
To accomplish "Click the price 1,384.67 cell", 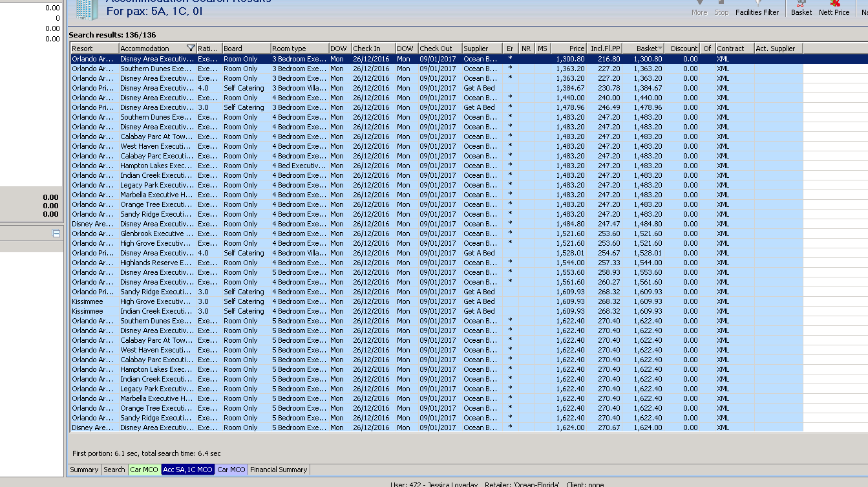I will (x=569, y=88).
